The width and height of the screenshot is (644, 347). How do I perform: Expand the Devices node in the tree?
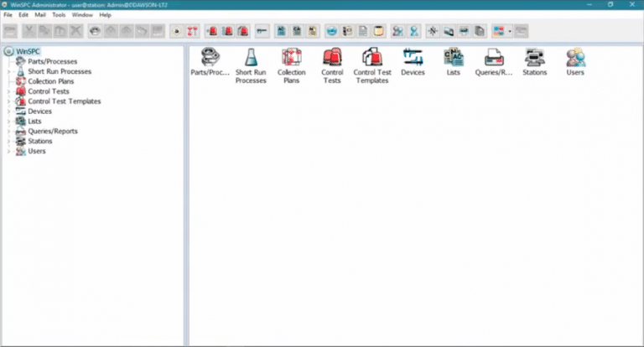click(x=9, y=111)
